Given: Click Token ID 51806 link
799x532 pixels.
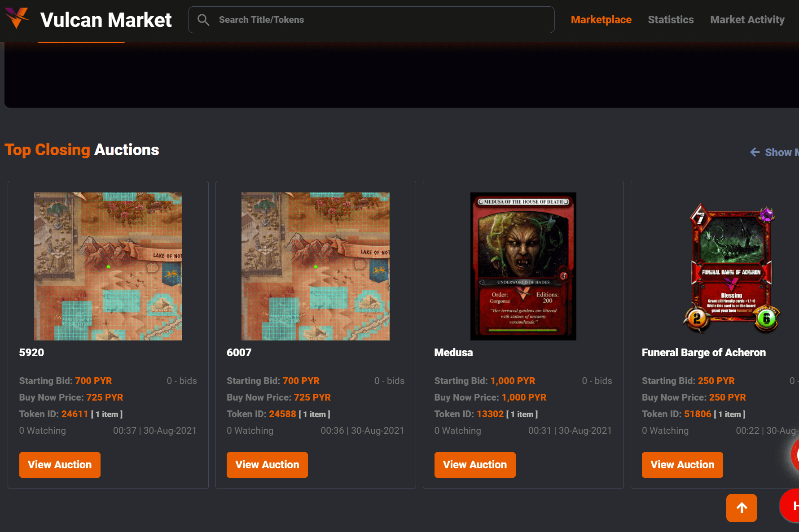Looking at the screenshot, I should 697,414.
